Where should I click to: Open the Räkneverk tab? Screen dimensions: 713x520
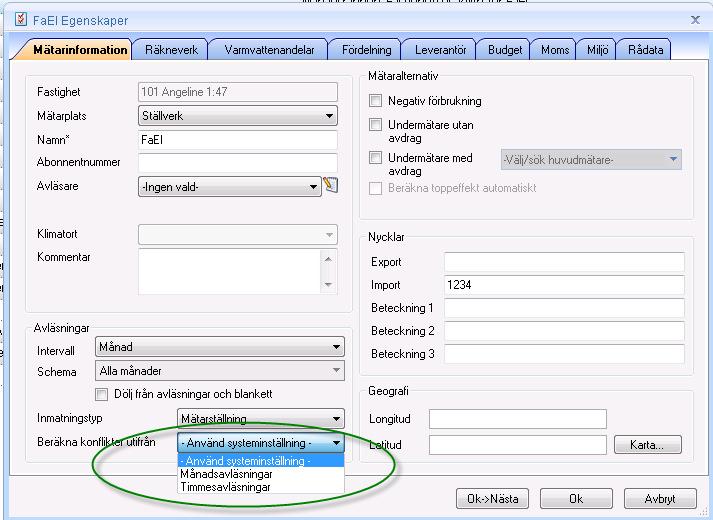point(171,50)
